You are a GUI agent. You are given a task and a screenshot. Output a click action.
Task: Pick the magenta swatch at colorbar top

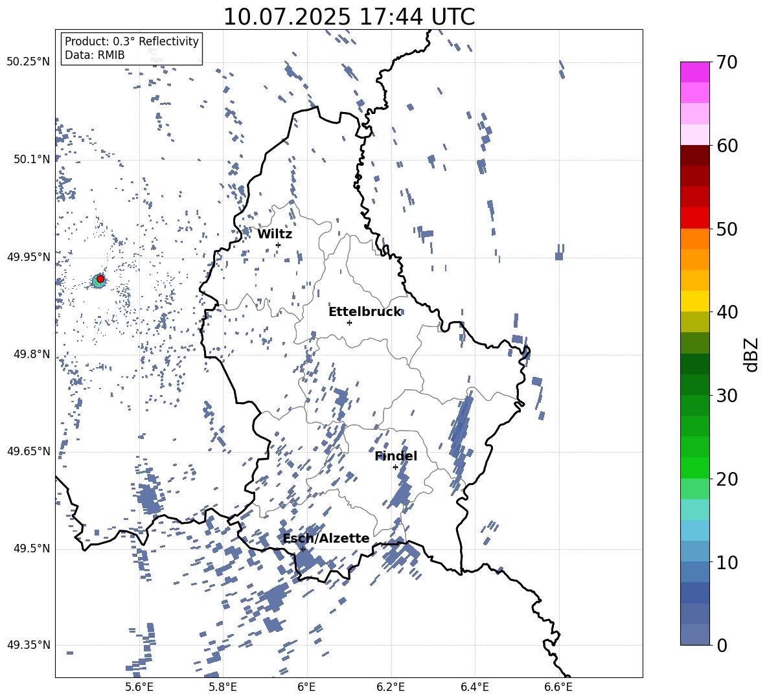(x=694, y=73)
